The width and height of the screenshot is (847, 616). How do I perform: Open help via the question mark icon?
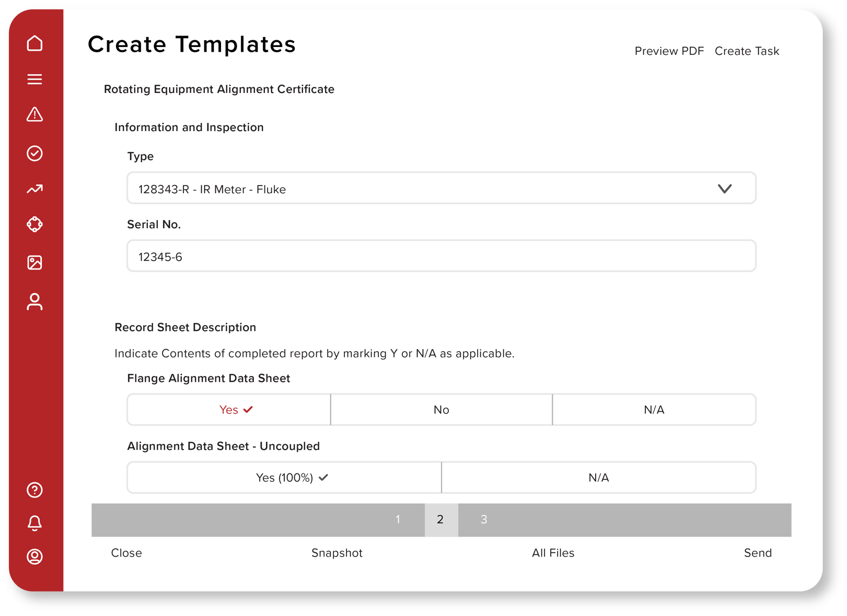[34, 490]
